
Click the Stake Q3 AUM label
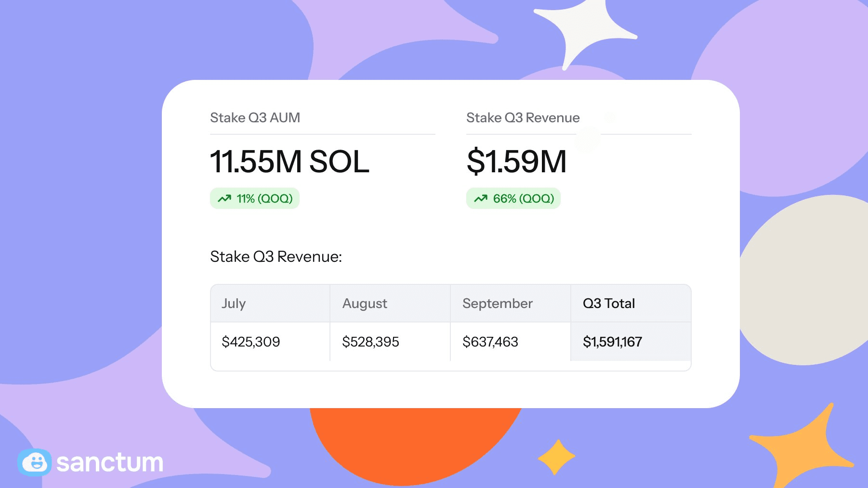pos(255,118)
